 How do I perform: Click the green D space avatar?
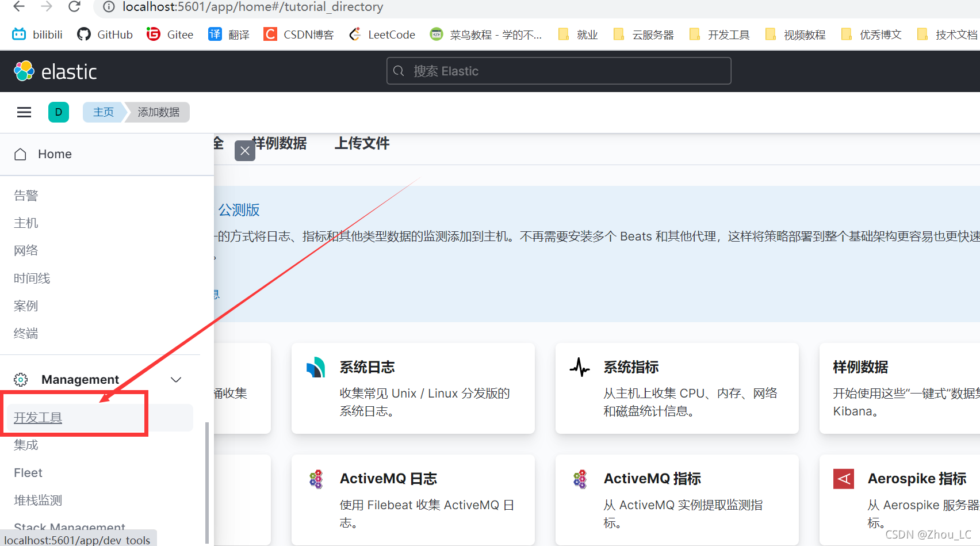59,112
